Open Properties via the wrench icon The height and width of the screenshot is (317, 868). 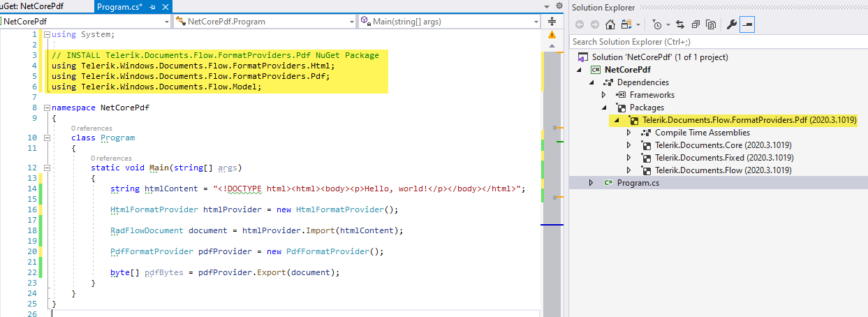point(732,25)
